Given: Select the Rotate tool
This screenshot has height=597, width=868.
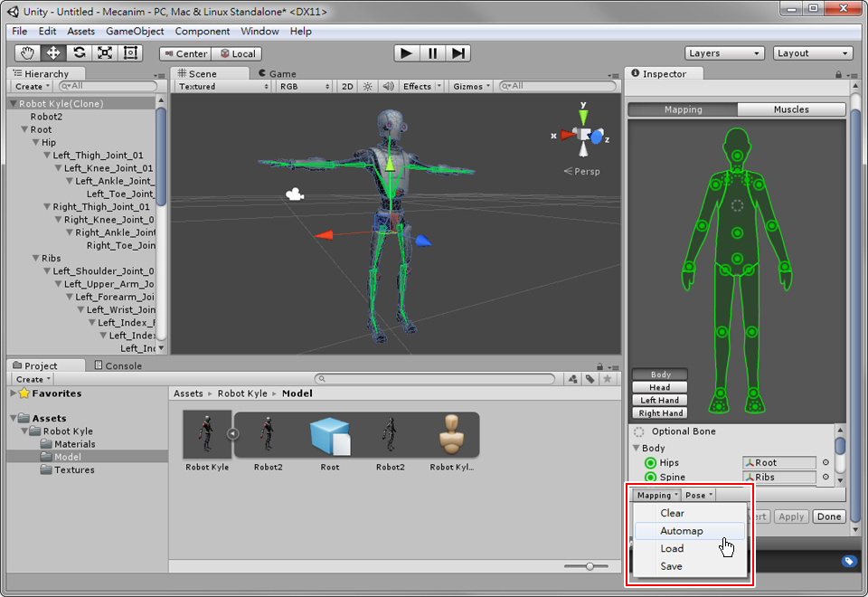Looking at the screenshot, I should (80, 53).
